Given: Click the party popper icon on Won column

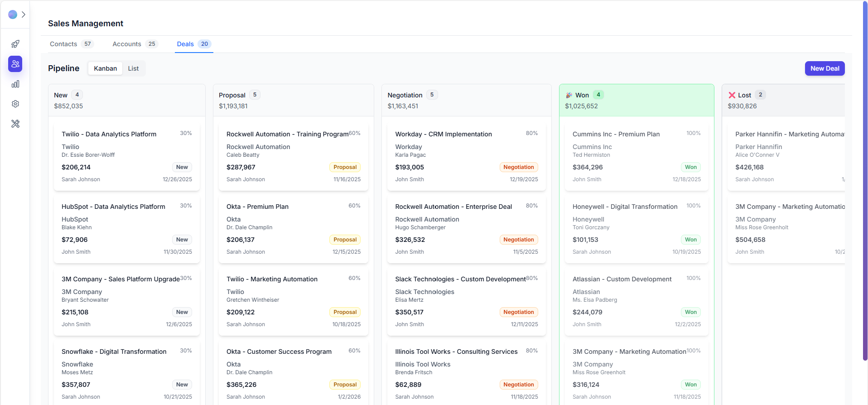Looking at the screenshot, I should point(569,95).
